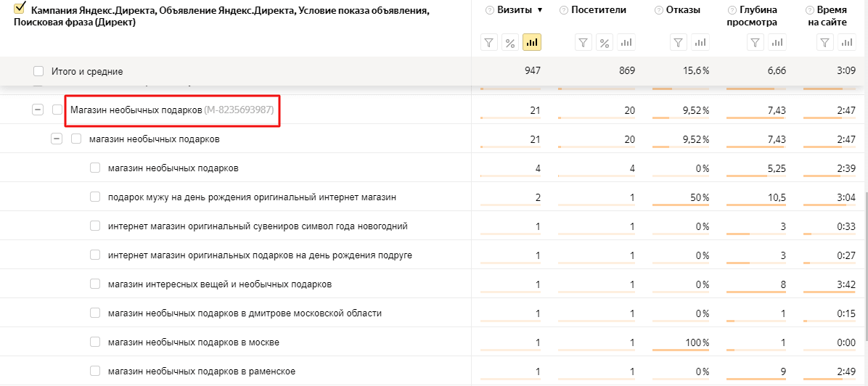Check campaign Магазин необычных подарков (M-8235693987) checkbox

pyautogui.click(x=57, y=110)
